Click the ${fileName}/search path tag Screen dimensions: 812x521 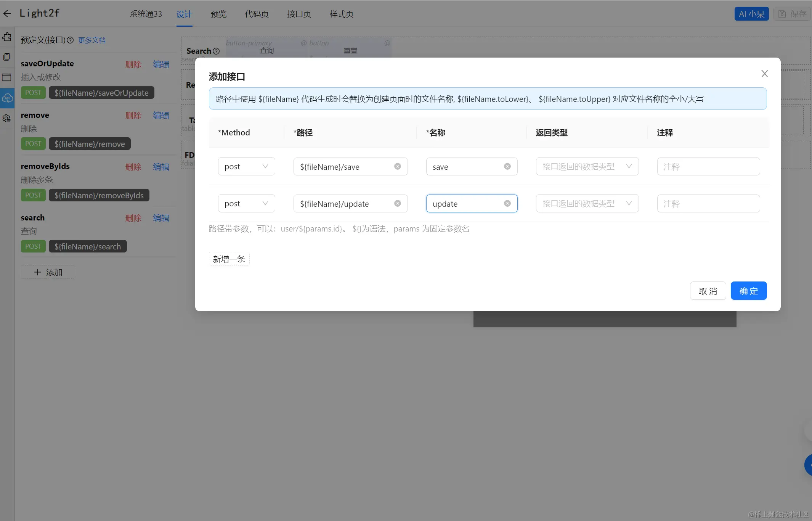click(88, 246)
